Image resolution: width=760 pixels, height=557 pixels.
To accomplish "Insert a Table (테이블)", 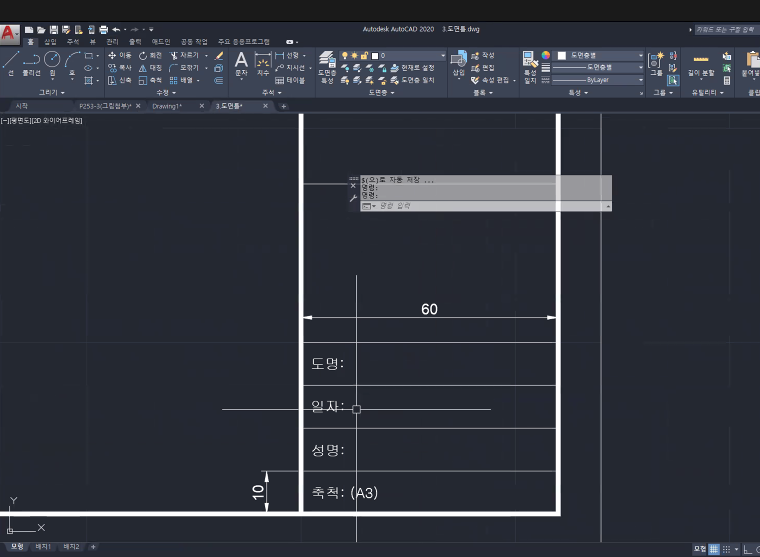I will pos(290,80).
